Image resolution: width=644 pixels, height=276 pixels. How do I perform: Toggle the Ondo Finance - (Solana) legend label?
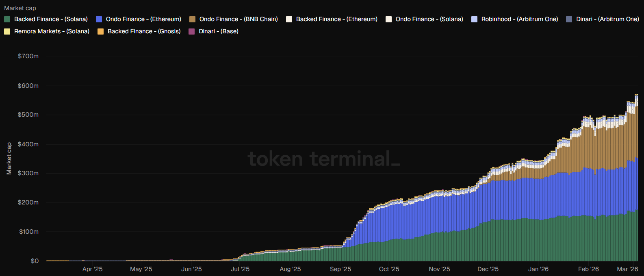coord(429,19)
